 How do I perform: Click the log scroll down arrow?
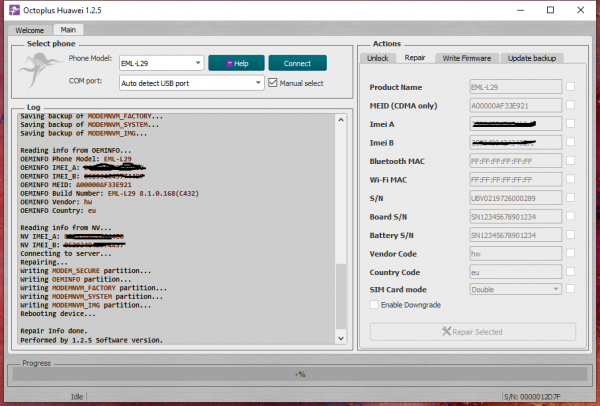pyautogui.click(x=341, y=338)
